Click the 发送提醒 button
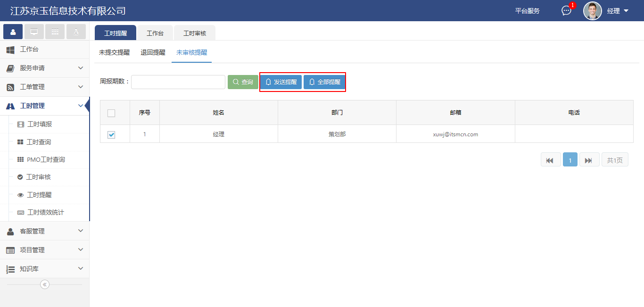 pos(281,82)
